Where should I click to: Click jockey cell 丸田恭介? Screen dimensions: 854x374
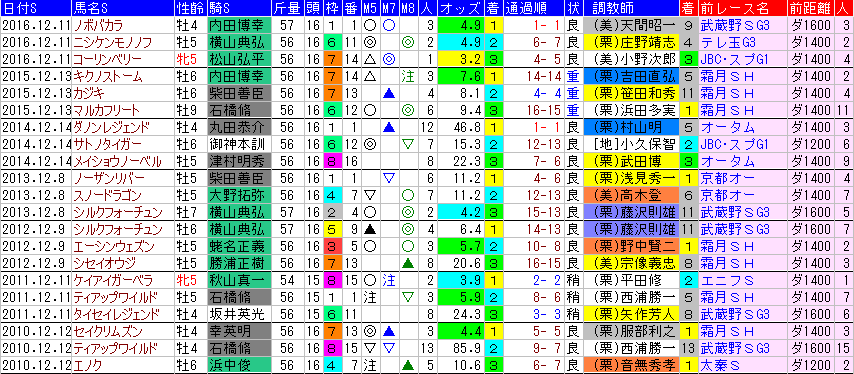click(239, 127)
